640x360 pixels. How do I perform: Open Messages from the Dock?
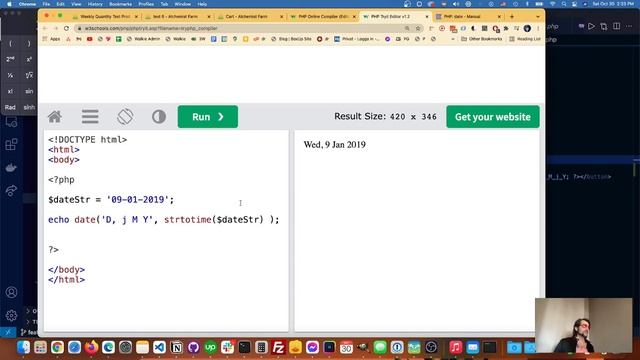coord(380,347)
